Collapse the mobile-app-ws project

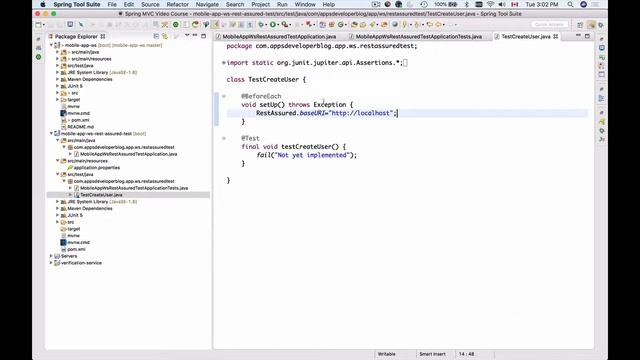coord(51,45)
